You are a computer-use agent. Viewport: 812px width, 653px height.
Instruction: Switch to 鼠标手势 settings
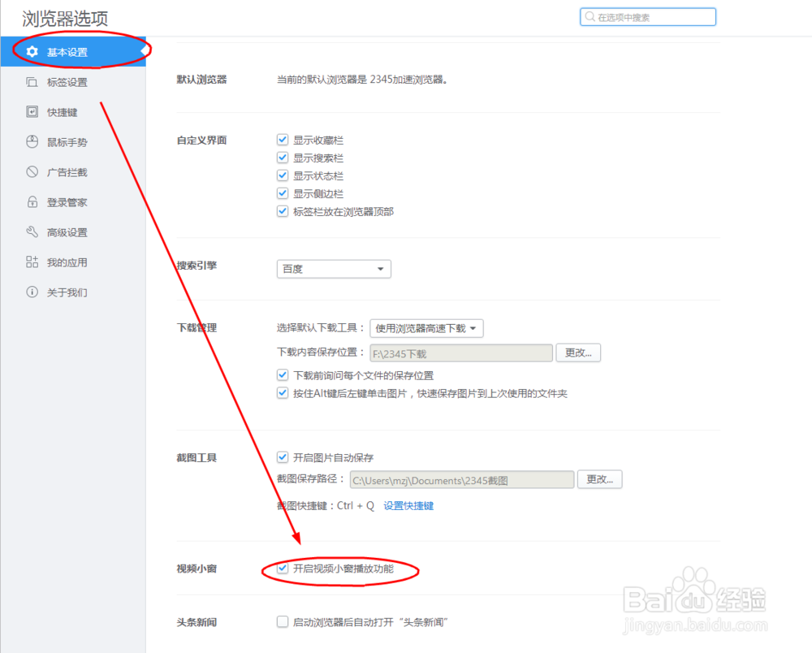pos(73,142)
